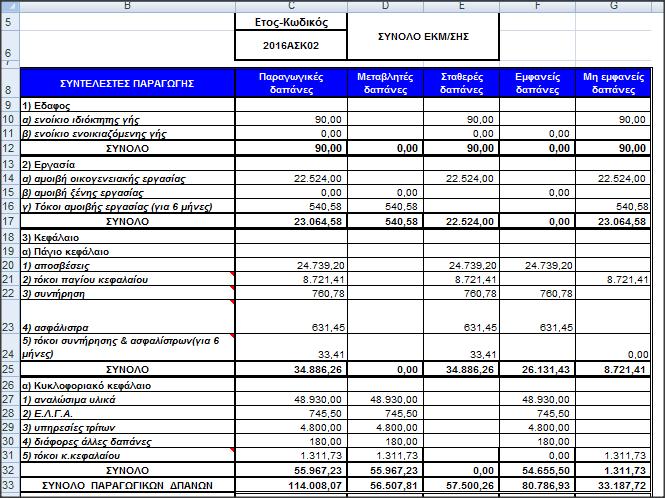Click the Κυκλοφοριακό κεφάλαιο label
The image size is (665, 498).
pos(87,386)
